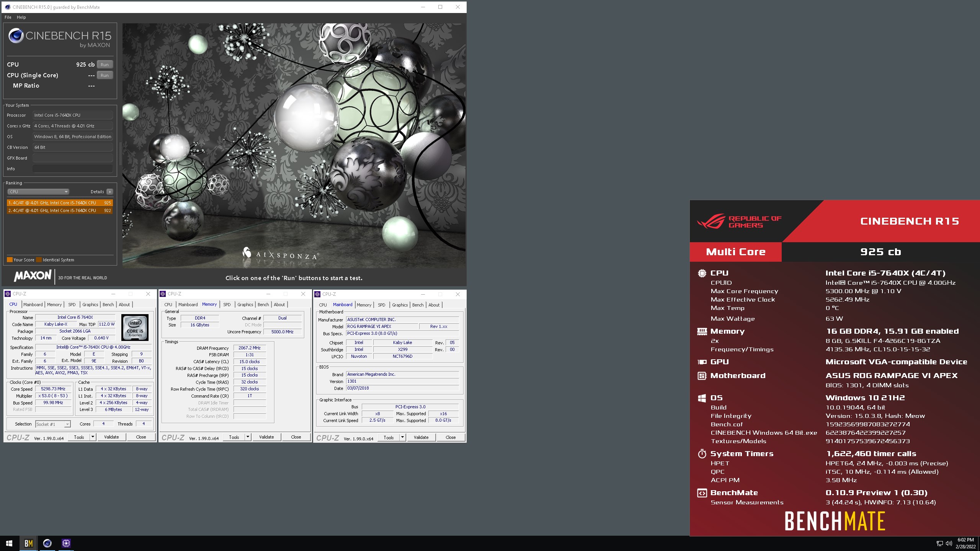Switch to Graphics tab in first CPU-Z window
980x551 pixels.
click(x=90, y=305)
